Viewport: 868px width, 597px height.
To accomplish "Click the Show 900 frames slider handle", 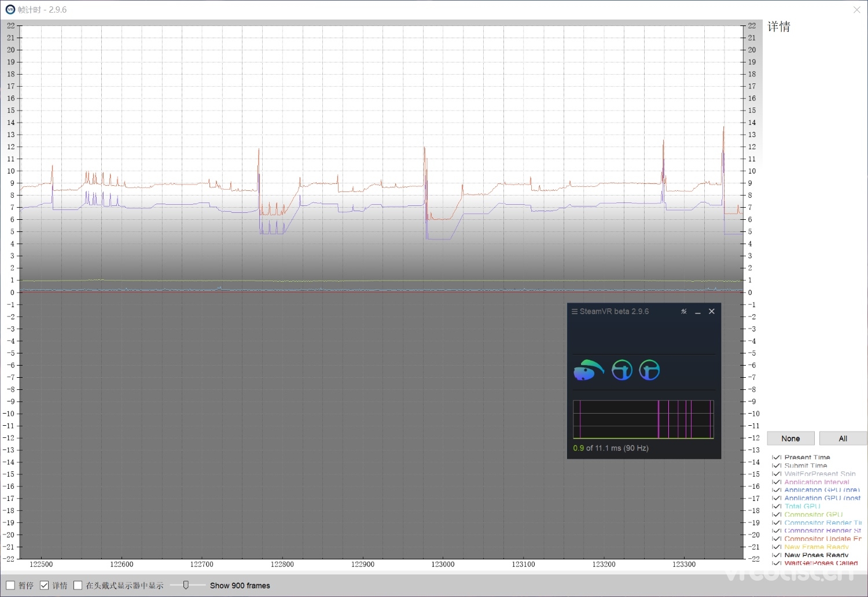I will (x=186, y=585).
